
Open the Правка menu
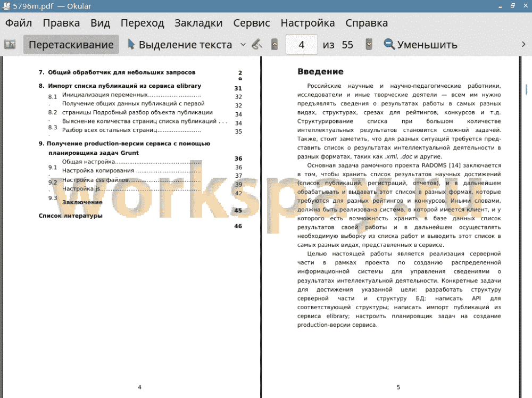(61, 23)
